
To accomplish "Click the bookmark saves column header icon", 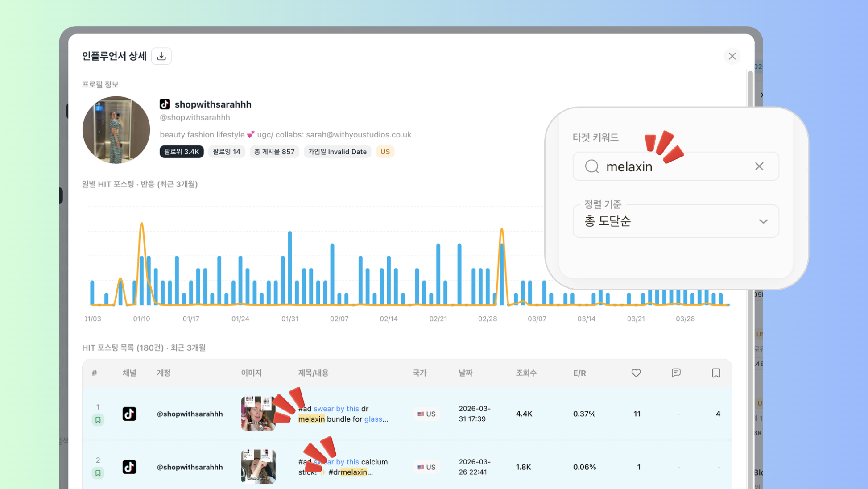I will (x=716, y=373).
